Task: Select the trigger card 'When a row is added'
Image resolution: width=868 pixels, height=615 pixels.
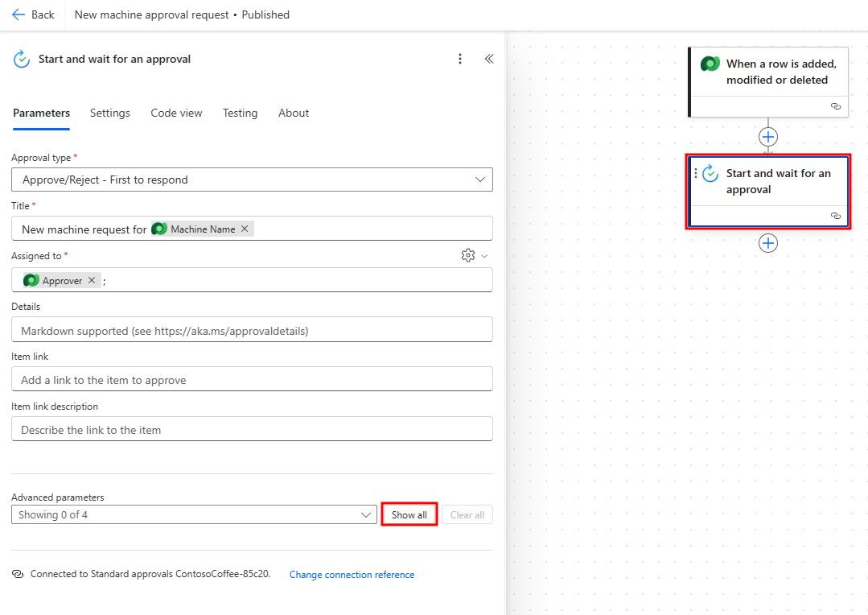Action: (x=767, y=81)
